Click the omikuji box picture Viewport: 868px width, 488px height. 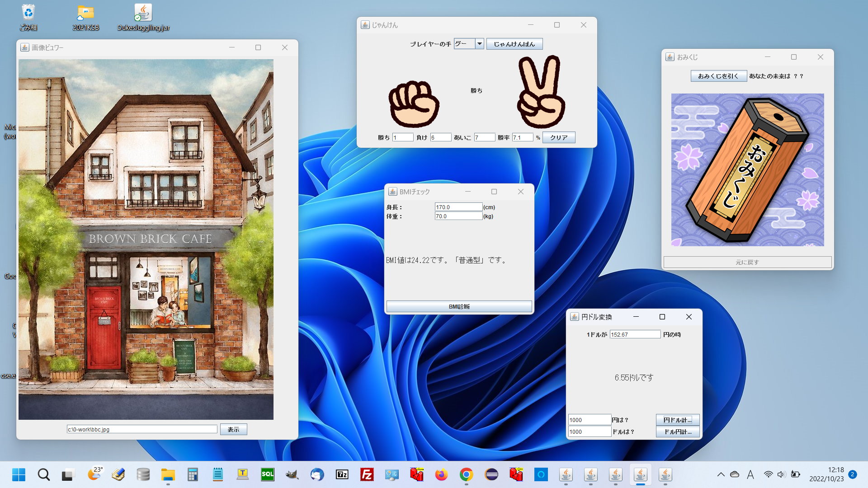click(748, 170)
